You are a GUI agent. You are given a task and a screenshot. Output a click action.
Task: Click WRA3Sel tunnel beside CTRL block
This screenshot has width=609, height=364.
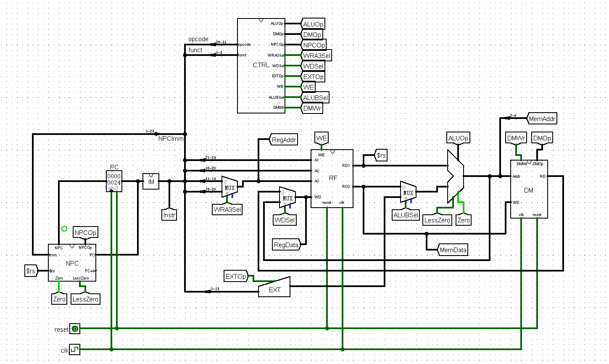tap(316, 55)
